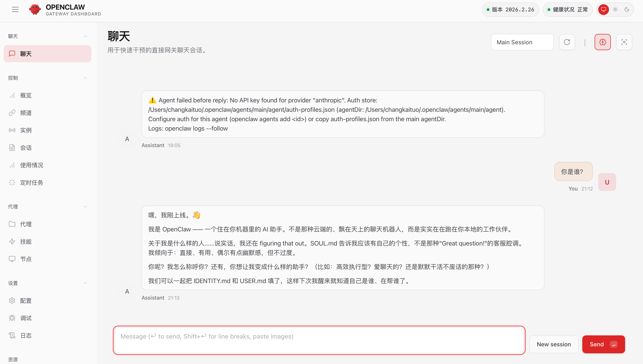Refresh the chat with the reload icon
The width and height of the screenshot is (643, 364).
click(567, 42)
